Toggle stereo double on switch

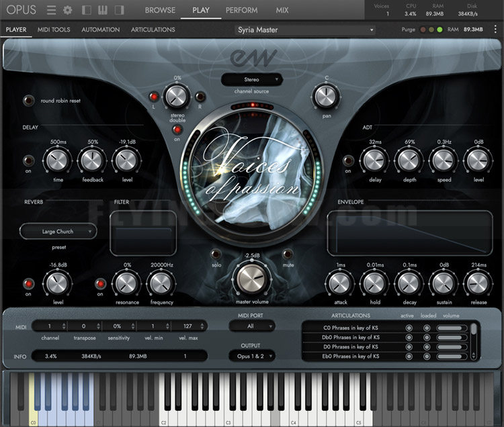(x=177, y=130)
